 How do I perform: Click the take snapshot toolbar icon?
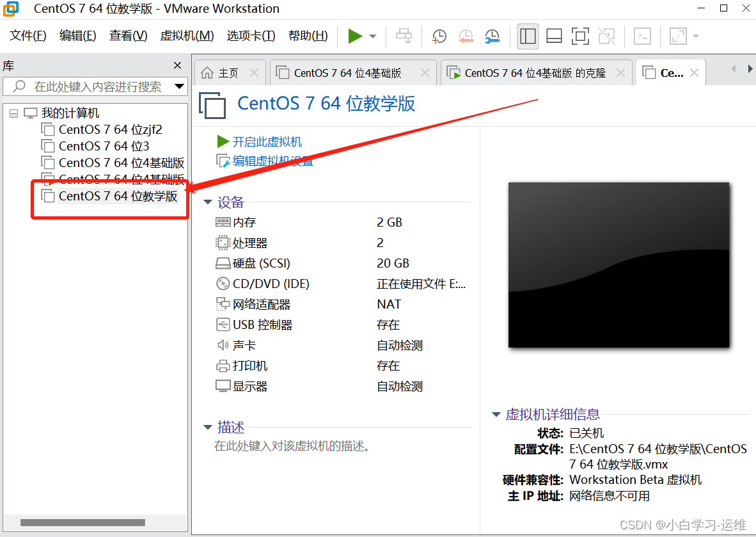(439, 36)
